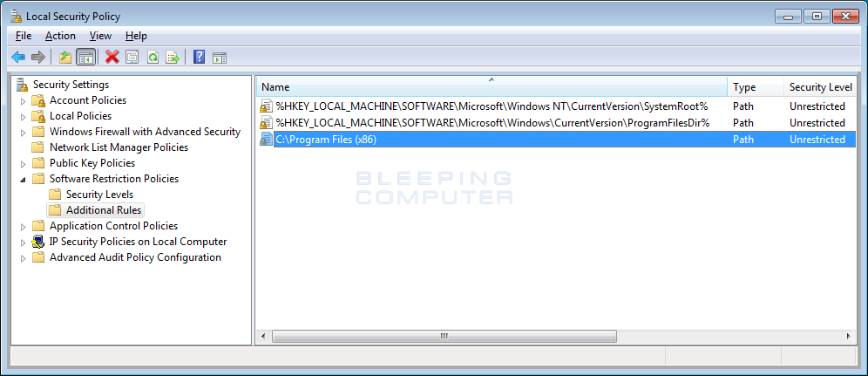Click Unrestricted cell in Program Files (x86) row
The width and height of the screenshot is (868, 376).
(x=817, y=140)
